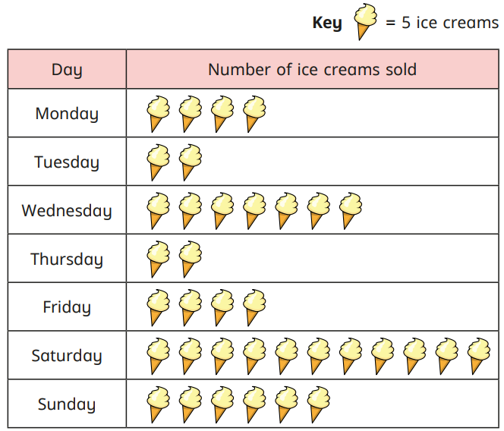
Task: Select the Monday label
Action: [x=67, y=114]
